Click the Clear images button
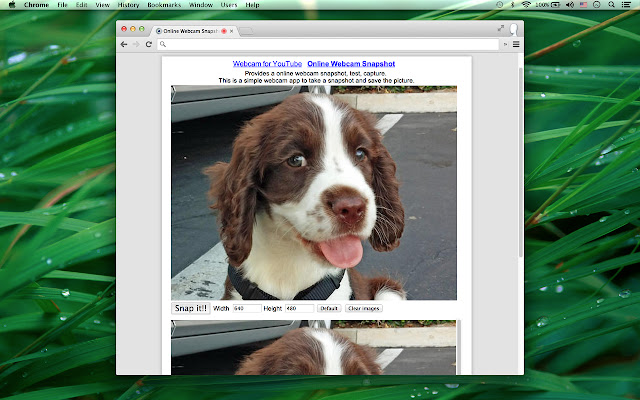The image size is (640, 400). click(364, 309)
